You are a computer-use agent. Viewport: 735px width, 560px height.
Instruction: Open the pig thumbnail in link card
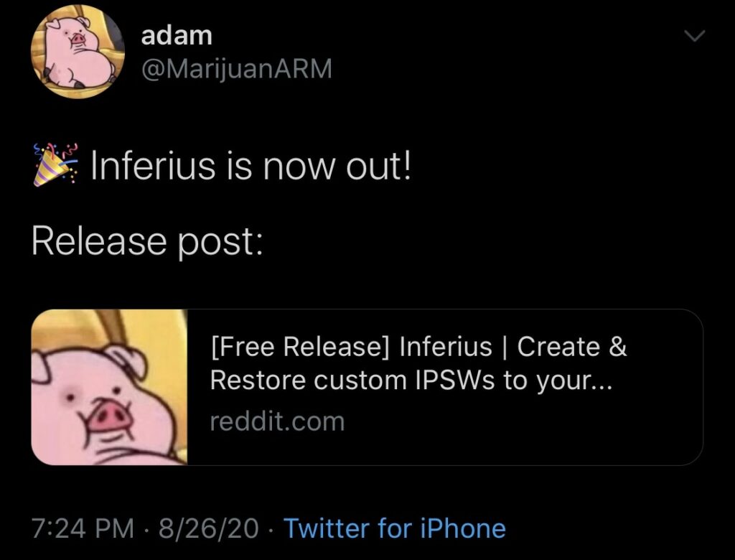click(109, 387)
